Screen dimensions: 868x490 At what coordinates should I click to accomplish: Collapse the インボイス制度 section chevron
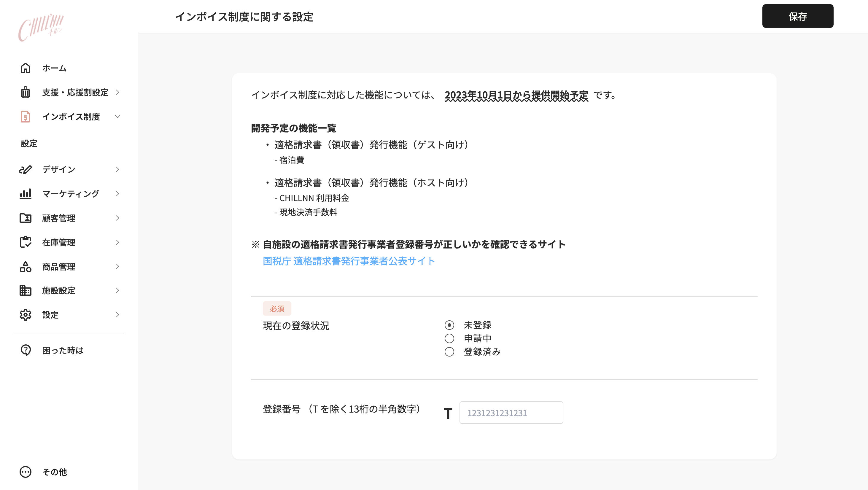click(117, 117)
